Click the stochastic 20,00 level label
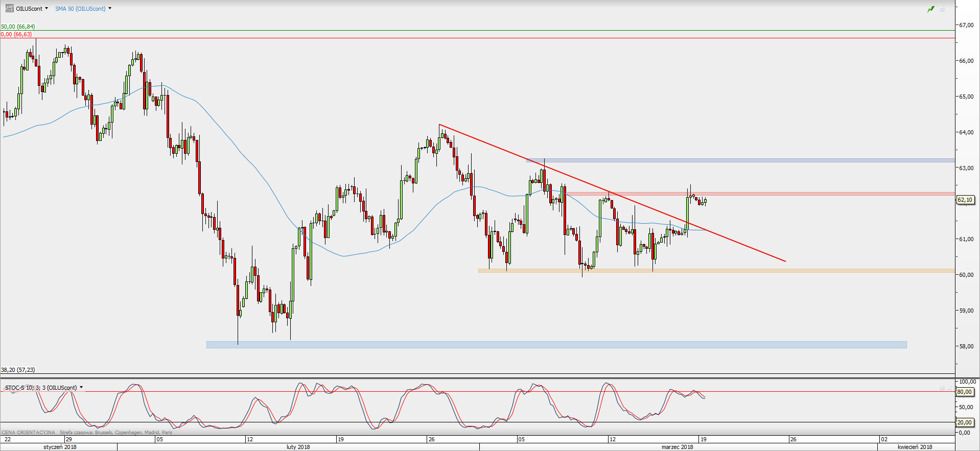Viewport: 980px width, 451px height. click(x=964, y=422)
